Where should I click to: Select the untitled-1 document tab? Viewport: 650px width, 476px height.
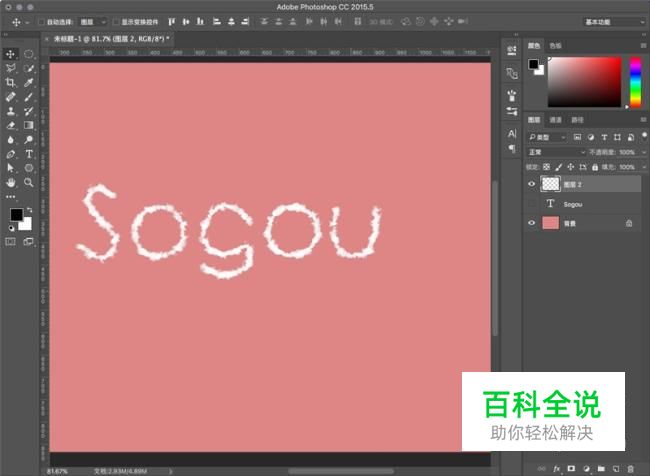(x=112, y=39)
